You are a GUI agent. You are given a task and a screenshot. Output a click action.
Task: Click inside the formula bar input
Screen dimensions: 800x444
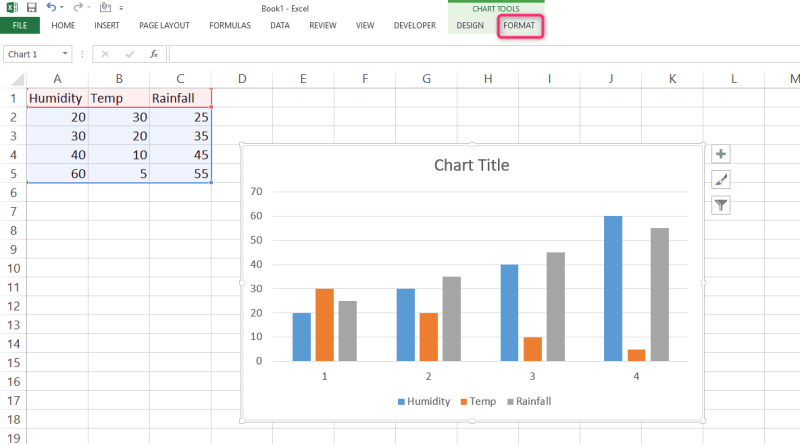(x=484, y=54)
